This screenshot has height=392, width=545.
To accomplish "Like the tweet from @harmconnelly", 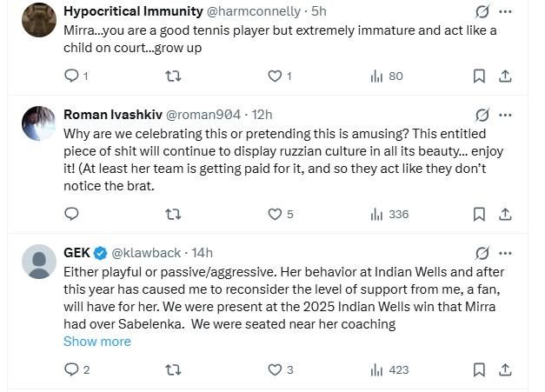I will [x=279, y=76].
